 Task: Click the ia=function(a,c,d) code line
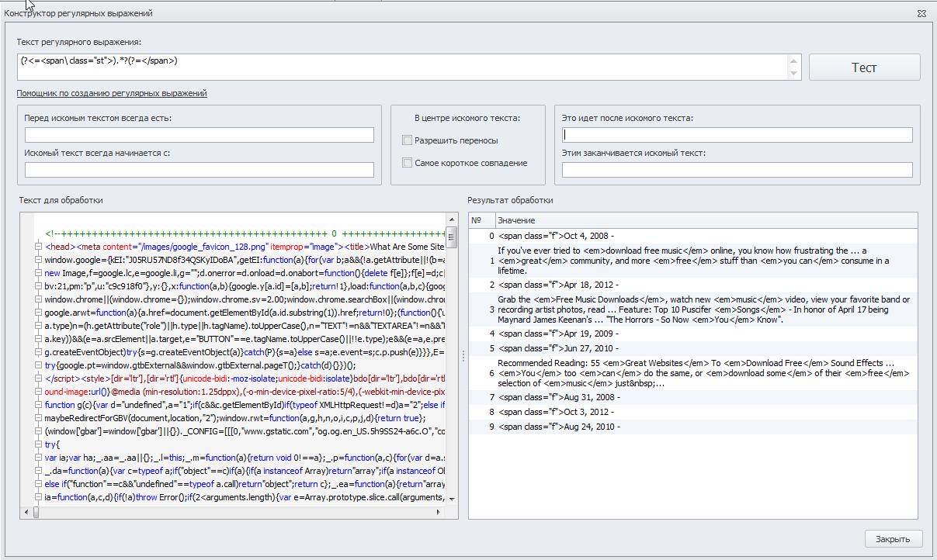245,497
